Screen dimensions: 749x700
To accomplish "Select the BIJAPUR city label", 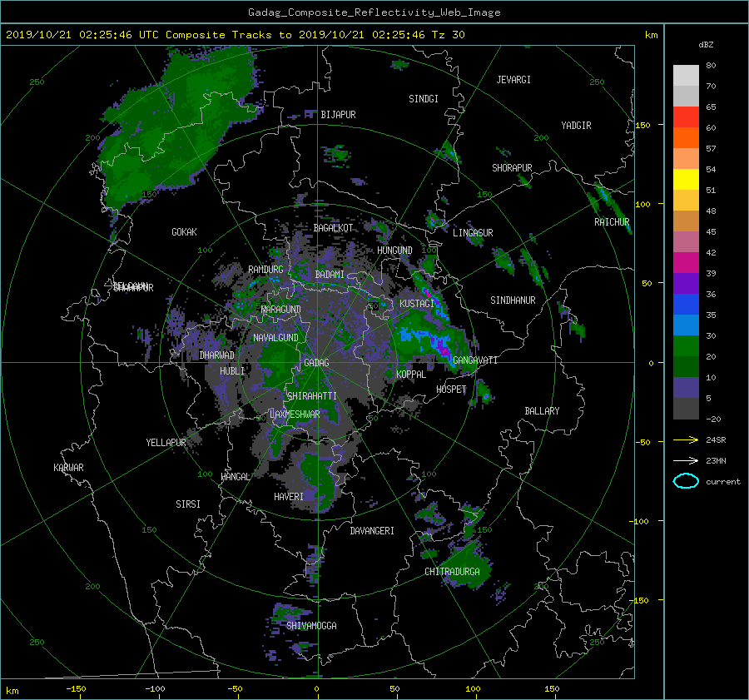I will (338, 115).
